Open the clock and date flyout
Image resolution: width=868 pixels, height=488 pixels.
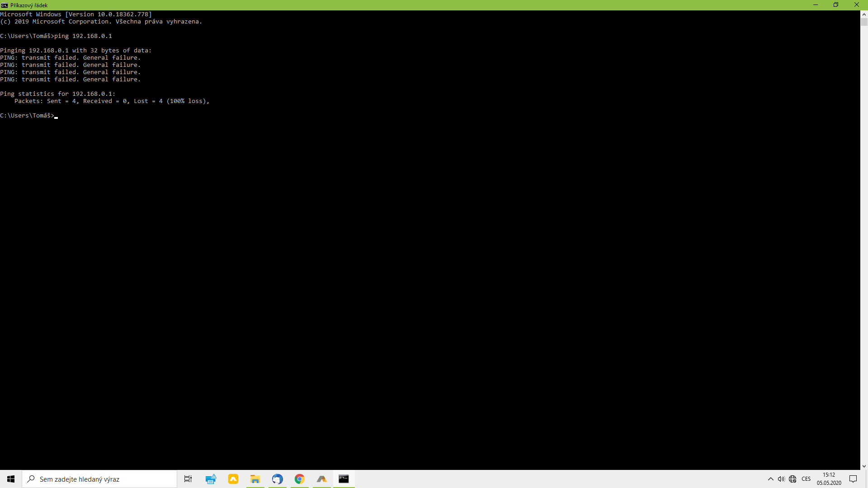[829, 479]
